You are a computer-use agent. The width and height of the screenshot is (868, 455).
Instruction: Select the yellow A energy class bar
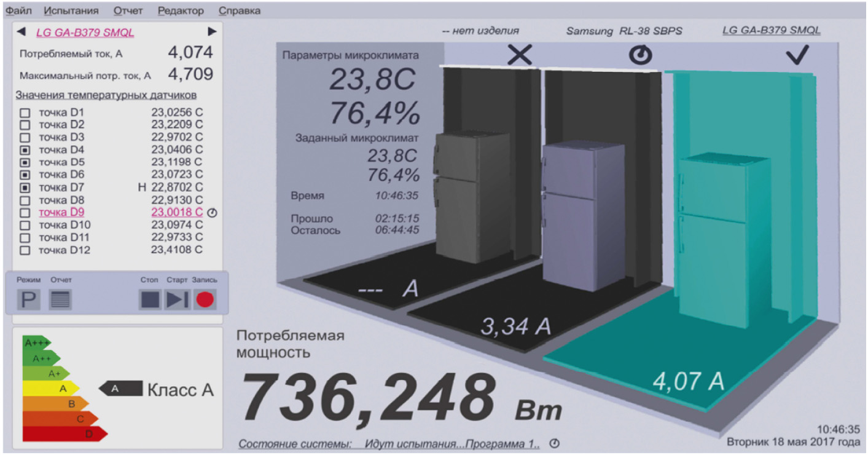[x=51, y=389]
